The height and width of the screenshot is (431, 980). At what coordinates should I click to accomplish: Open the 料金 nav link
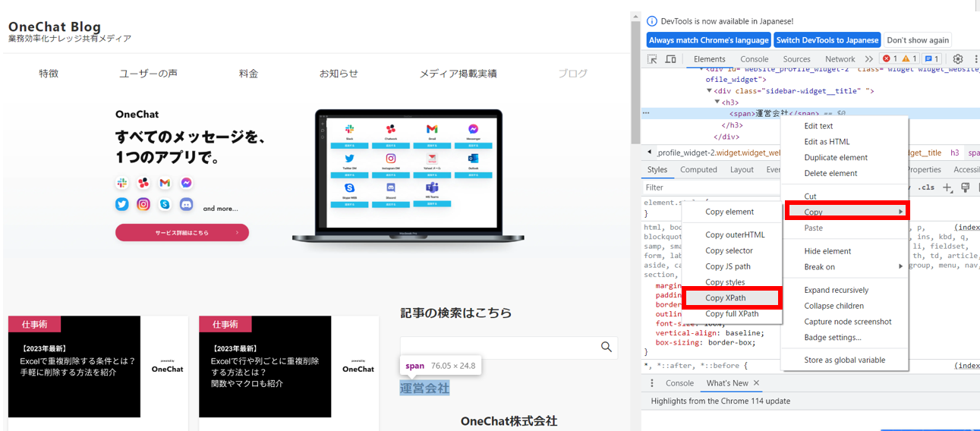248,74
